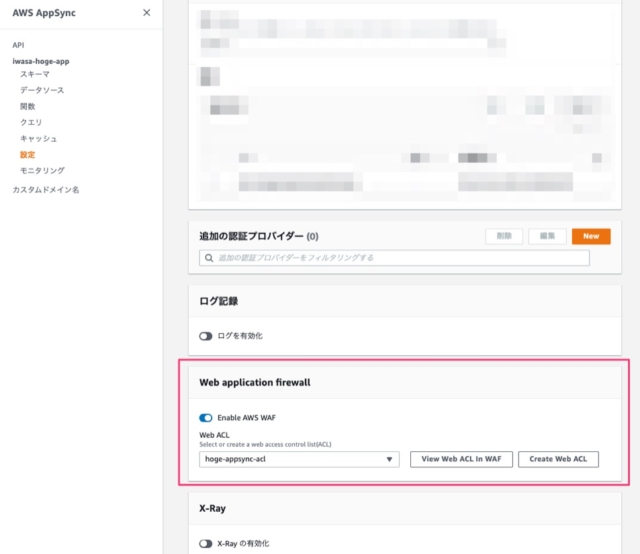Image resolution: width=640 pixels, height=554 pixels.
Task: Open the API link in sidebar
Action: [18, 45]
